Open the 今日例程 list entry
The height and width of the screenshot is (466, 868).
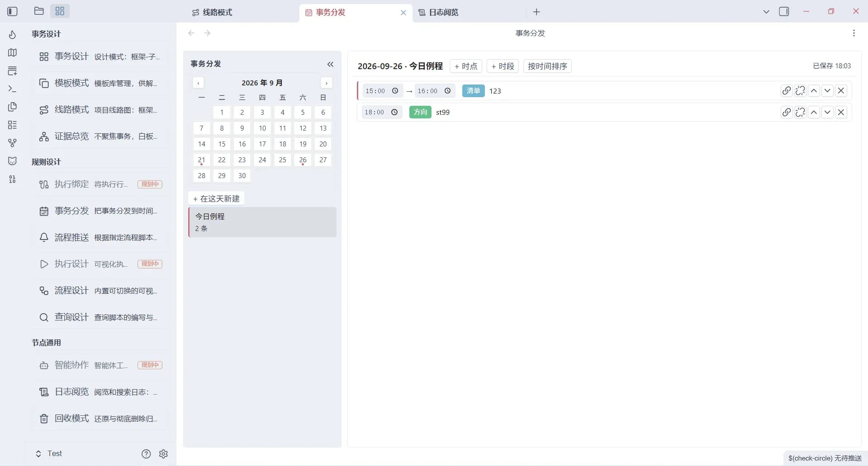coord(262,222)
